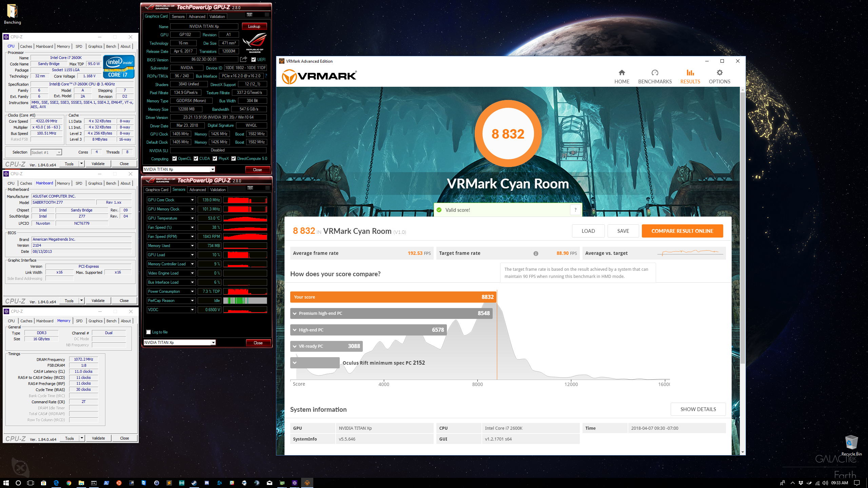Open the Benching folder on desktop
The height and width of the screenshot is (488, 868).
pyautogui.click(x=12, y=14)
